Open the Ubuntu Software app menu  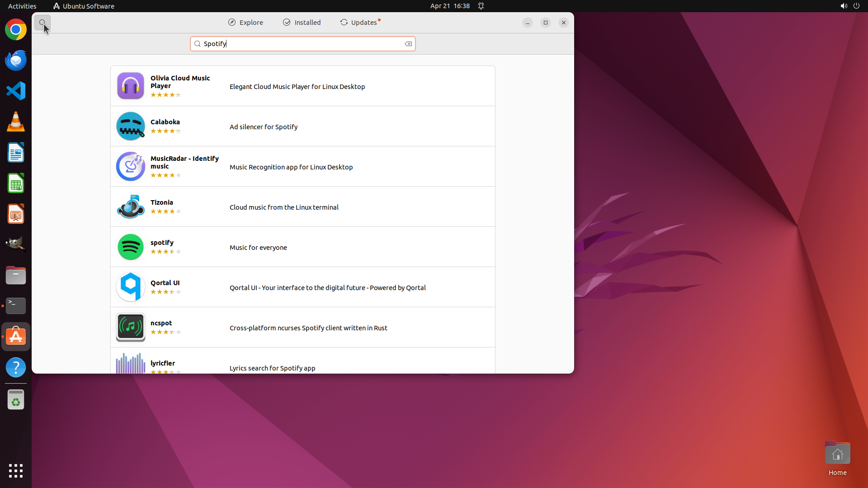(84, 6)
